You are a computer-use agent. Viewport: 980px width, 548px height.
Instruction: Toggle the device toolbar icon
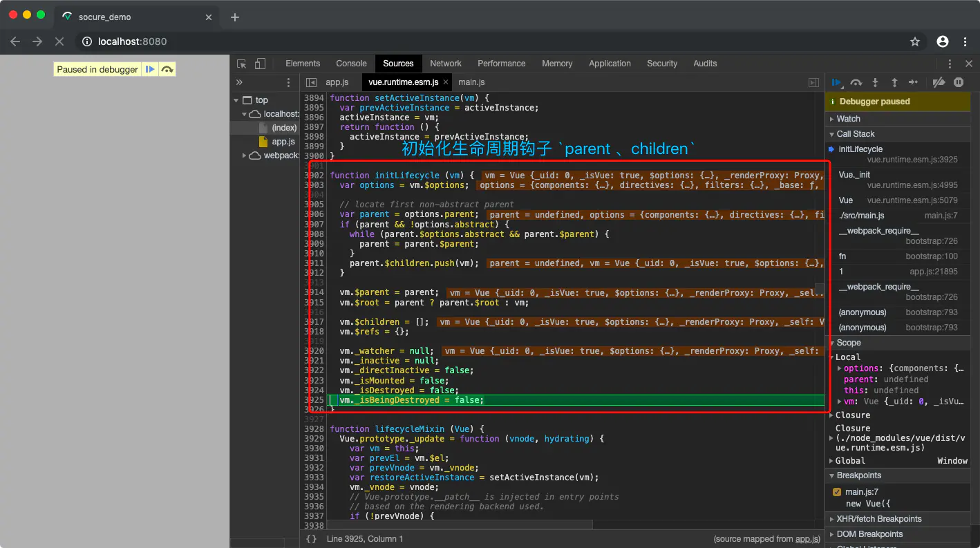point(260,64)
